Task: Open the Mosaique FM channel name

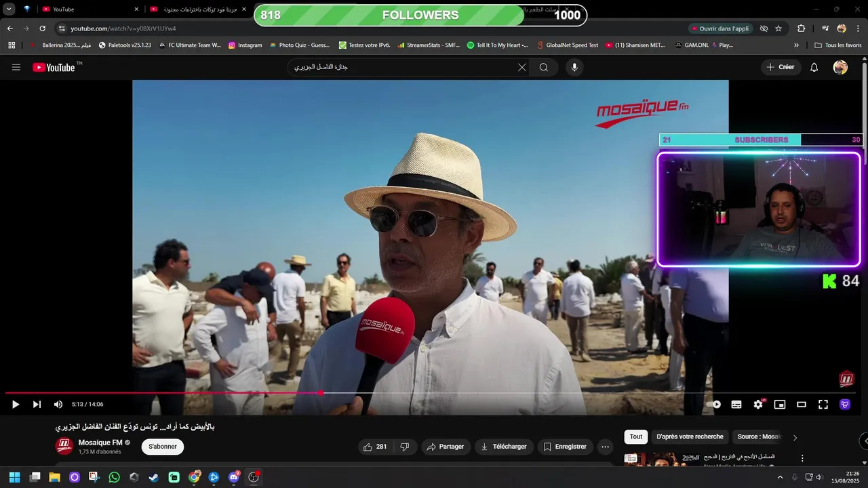Action: 100,443
